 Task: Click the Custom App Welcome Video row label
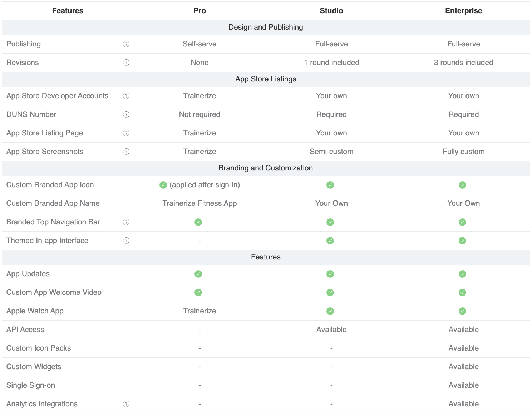coord(54,292)
